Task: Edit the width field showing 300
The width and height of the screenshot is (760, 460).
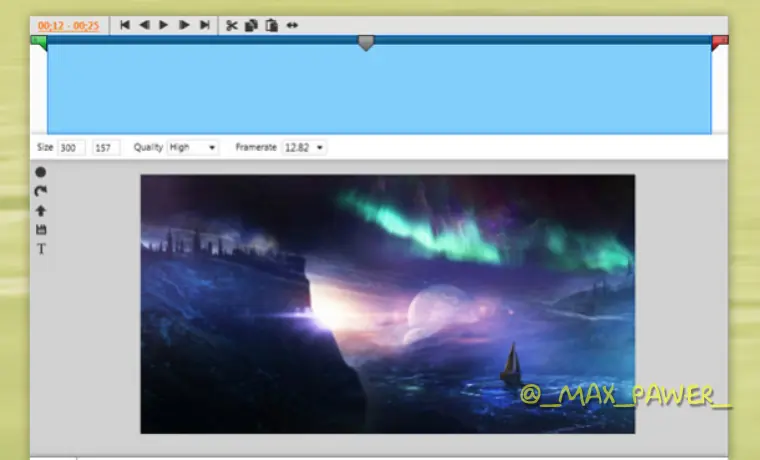Action: point(71,148)
